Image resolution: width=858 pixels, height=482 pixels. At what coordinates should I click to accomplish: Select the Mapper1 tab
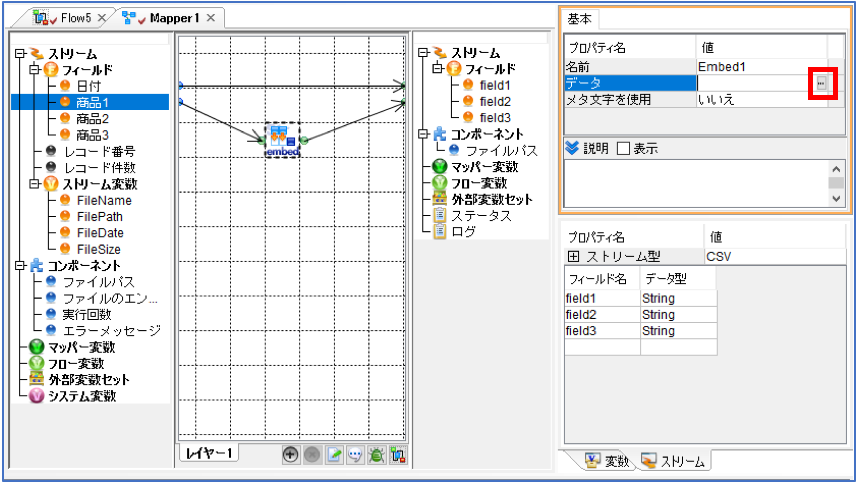175,18
